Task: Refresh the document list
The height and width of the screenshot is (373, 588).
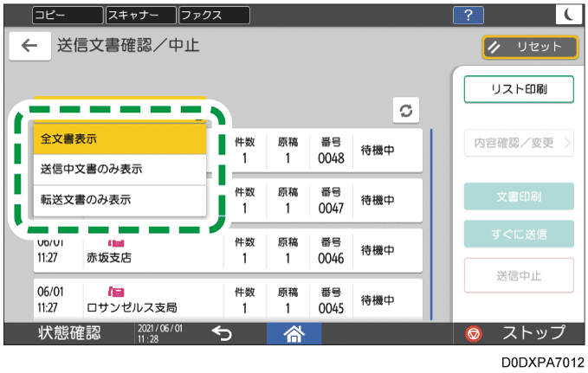Action: point(406,110)
